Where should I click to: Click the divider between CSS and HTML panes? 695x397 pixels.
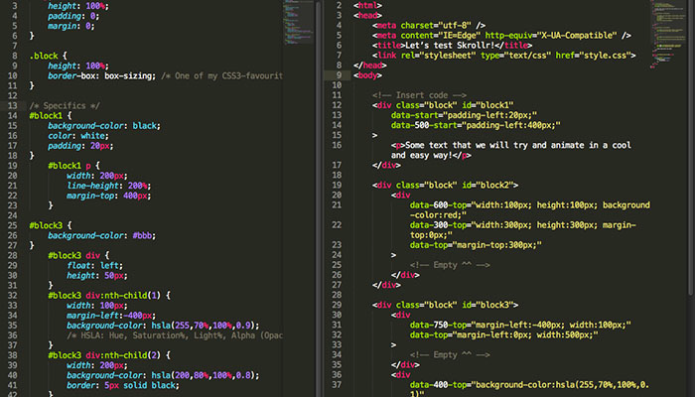click(319, 198)
